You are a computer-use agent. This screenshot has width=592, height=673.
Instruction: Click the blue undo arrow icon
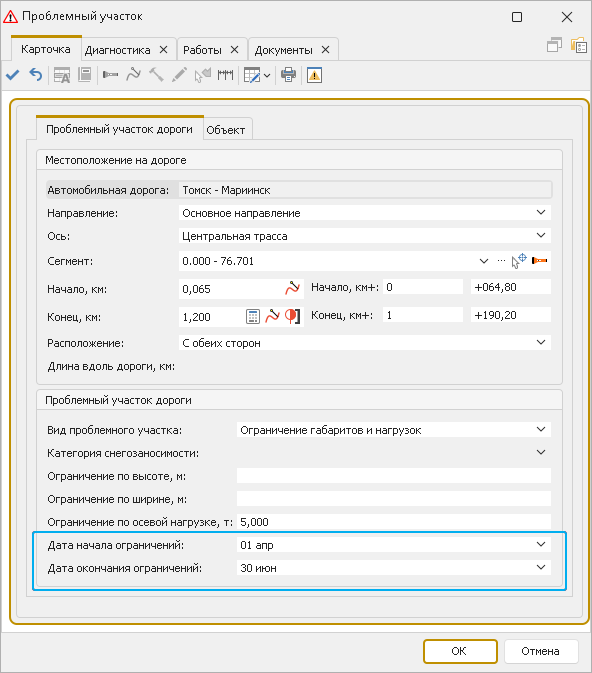pyautogui.click(x=36, y=75)
